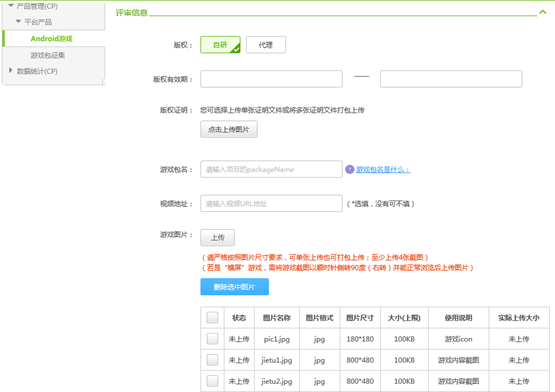Click 使用说明 column header
This screenshot has width=555, height=392.
[x=458, y=318]
